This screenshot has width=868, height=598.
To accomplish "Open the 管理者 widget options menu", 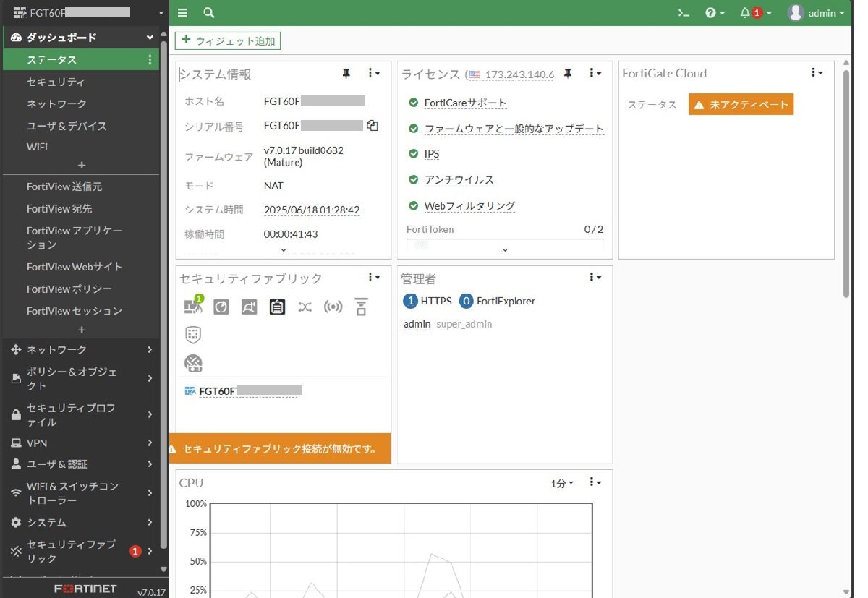I will pyautogui.click(x=595, y=277).
